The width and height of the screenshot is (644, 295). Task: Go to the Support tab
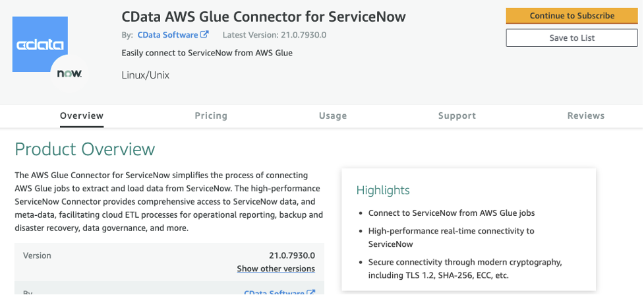coord(457,115)
